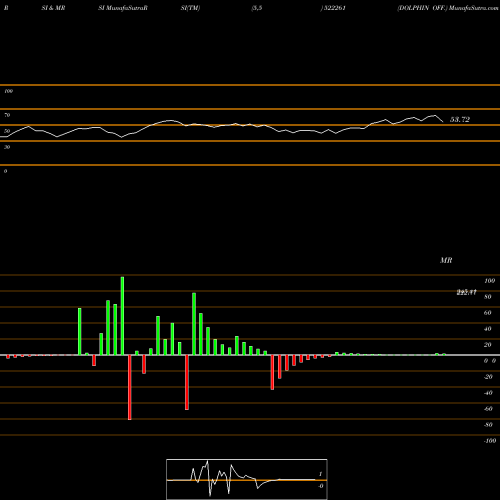The width and height of the screenshot is (500, 500).
Task: Click the 322261 code in the header
Action: (335, 8)
